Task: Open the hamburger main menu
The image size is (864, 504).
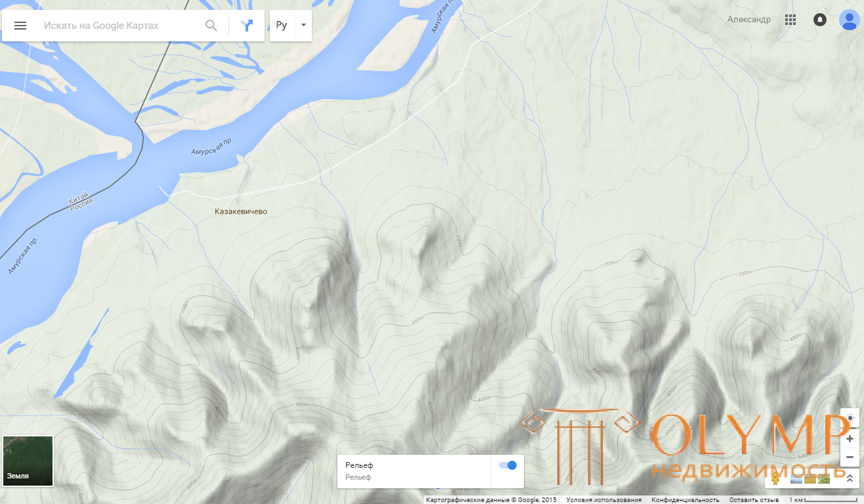Action: click(20, 26)
